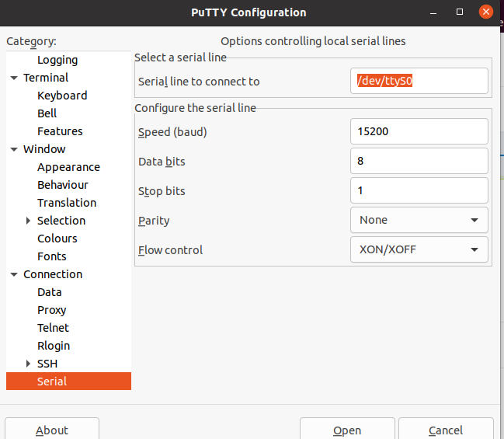The image size is (504, 439).
Task: Focus the Data bits field
Action: tap(419, 161)
